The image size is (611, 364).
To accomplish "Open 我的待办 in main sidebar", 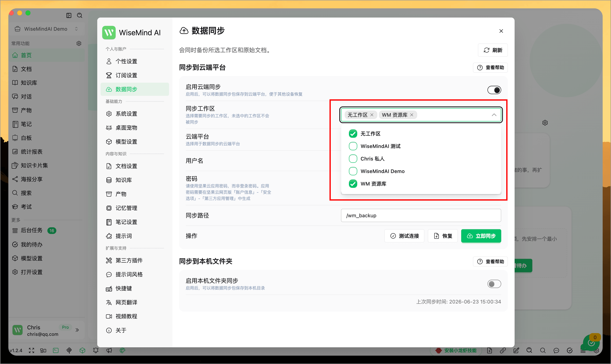I will [x=47, y=245].
